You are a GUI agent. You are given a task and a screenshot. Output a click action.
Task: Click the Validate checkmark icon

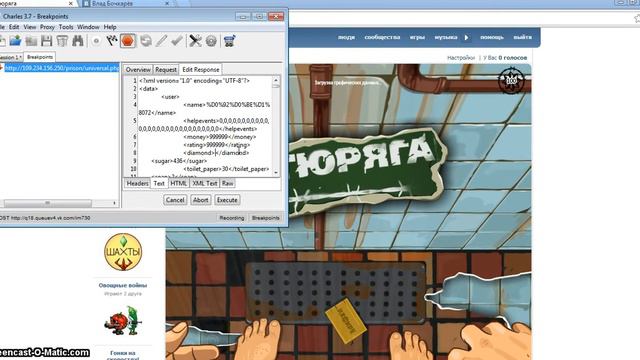click(x=177, y=41)
